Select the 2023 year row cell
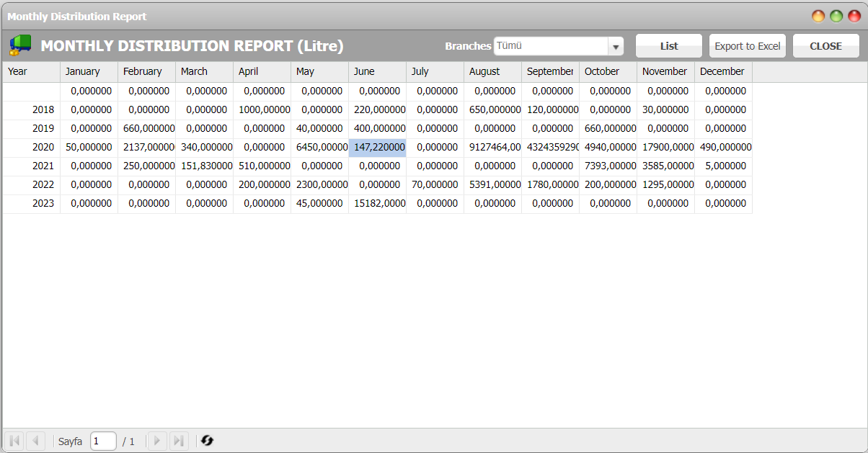Screen dimensions: 868x453 31,204
